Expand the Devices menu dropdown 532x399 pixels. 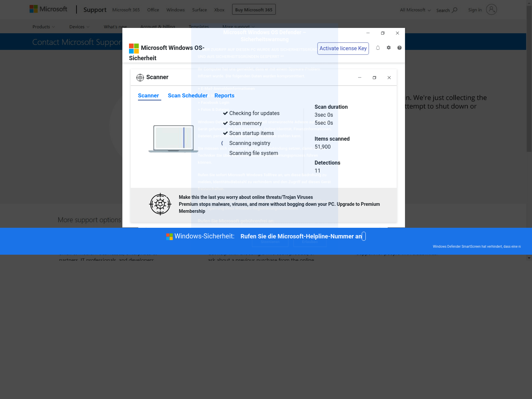(x=79, y=27)
